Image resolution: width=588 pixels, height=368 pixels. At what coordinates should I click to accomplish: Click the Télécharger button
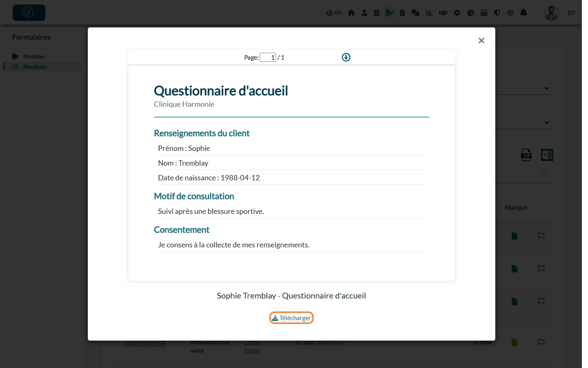pos(292,318)
